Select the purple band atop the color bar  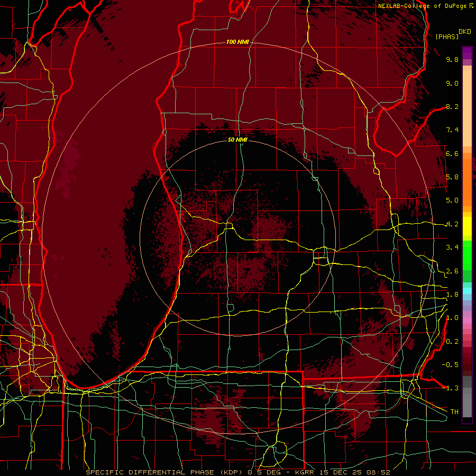[467, 53]
